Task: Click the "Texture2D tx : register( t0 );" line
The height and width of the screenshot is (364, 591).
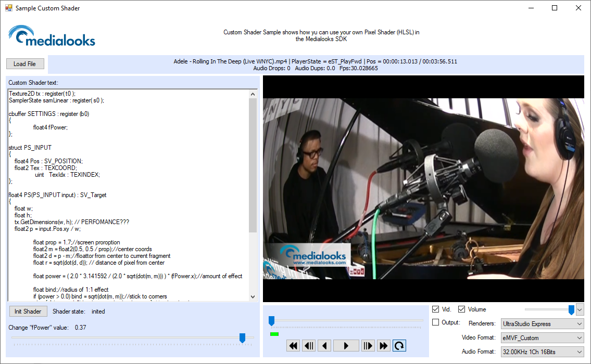Action: 42,94
